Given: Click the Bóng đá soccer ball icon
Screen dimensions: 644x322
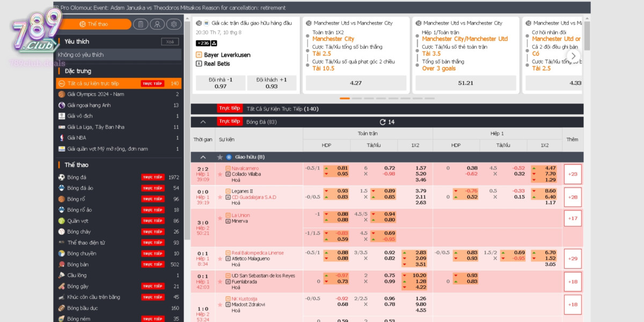Looking at the screenshot, I should pos(62,177).
